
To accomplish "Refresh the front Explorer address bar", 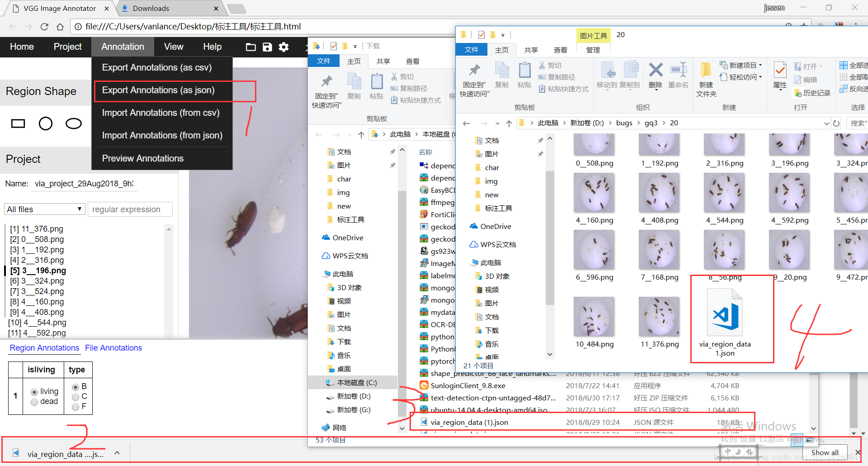I will [x=836, y=123].
